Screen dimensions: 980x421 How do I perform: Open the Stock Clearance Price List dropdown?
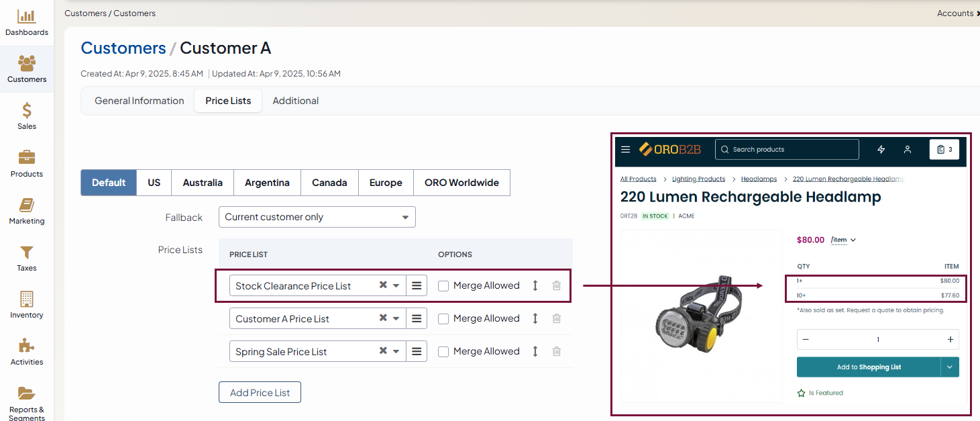coord(396,285)
